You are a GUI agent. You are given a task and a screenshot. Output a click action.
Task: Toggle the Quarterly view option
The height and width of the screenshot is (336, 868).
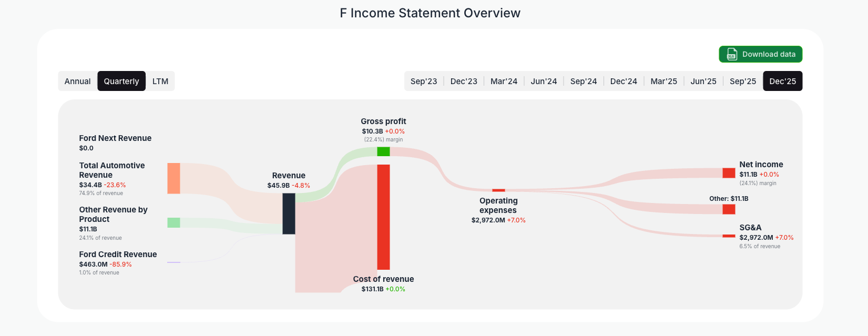(x=121, y=81)
